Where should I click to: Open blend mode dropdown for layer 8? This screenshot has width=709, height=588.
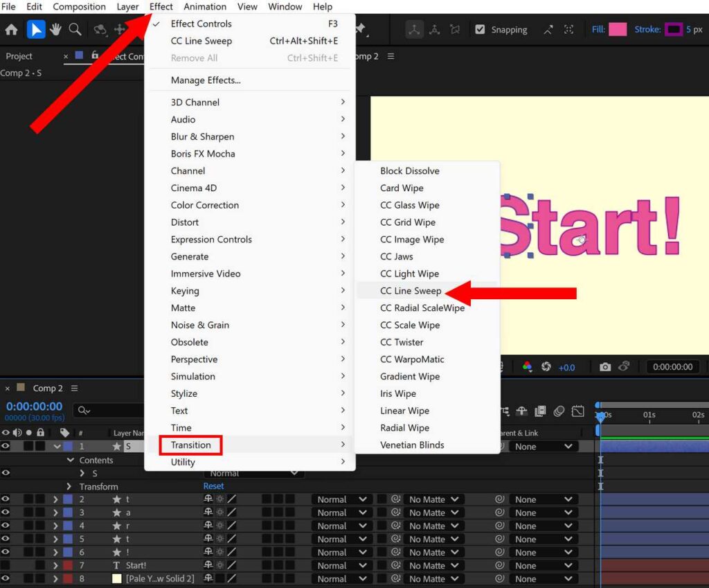coord(341,578)
